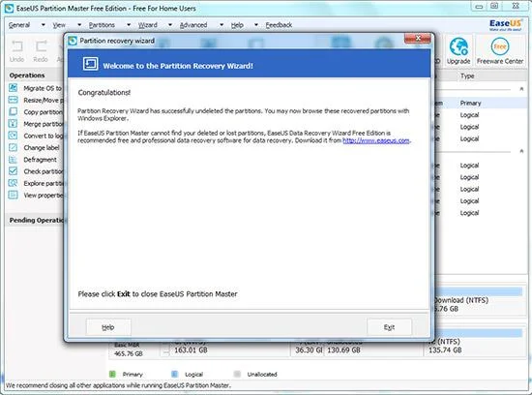Screen dimensions: 532x395
Task: Click the Migrate OS operation icon
Action: (x=13, y=88)
